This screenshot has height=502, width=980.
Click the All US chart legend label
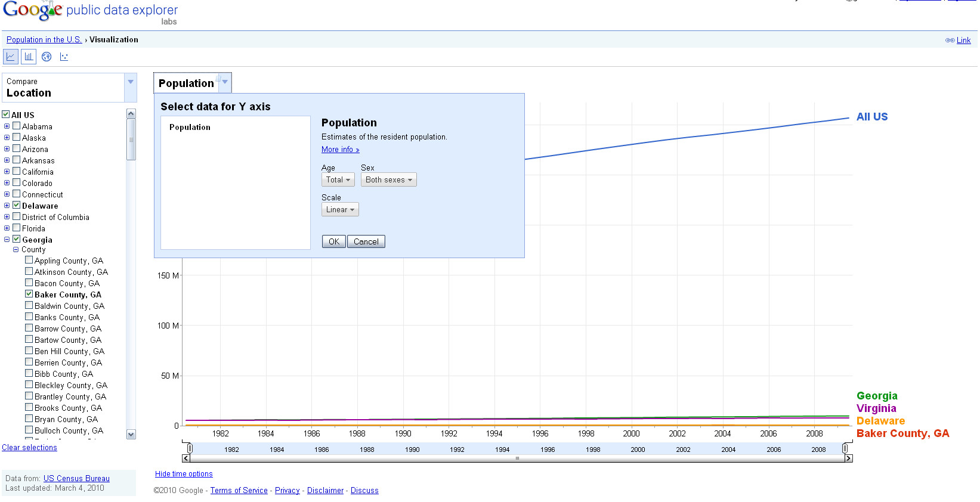coord(872,117)
